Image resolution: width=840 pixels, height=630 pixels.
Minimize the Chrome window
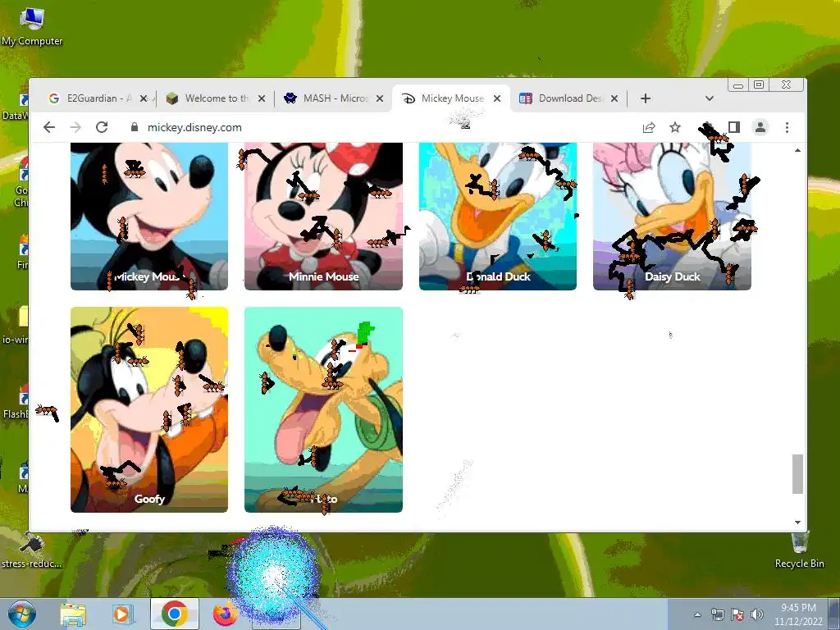pyautogui.click(x=738, y=85)
